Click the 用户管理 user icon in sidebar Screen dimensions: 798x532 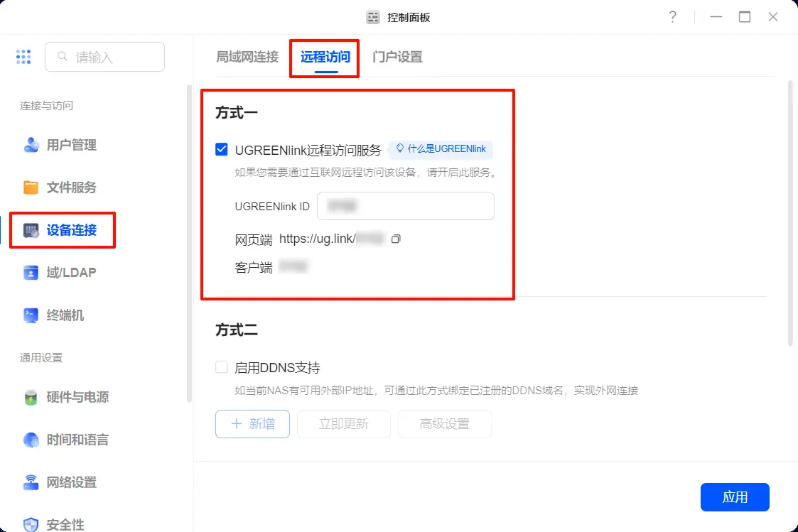click(x=31, y=145)
